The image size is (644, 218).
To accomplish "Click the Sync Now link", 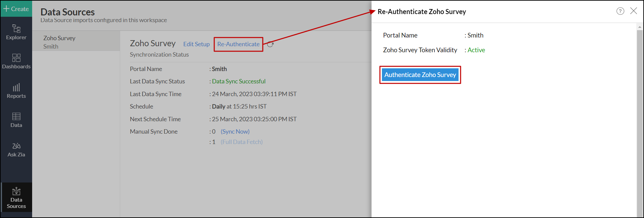I will click(x=235, y=132).
